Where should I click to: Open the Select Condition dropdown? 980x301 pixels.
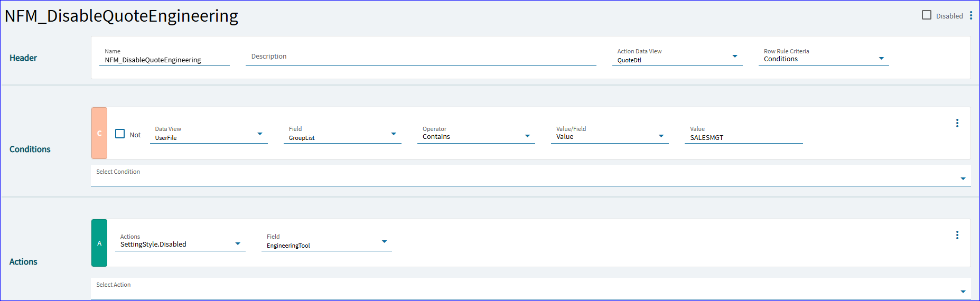(x=530, y=175)
